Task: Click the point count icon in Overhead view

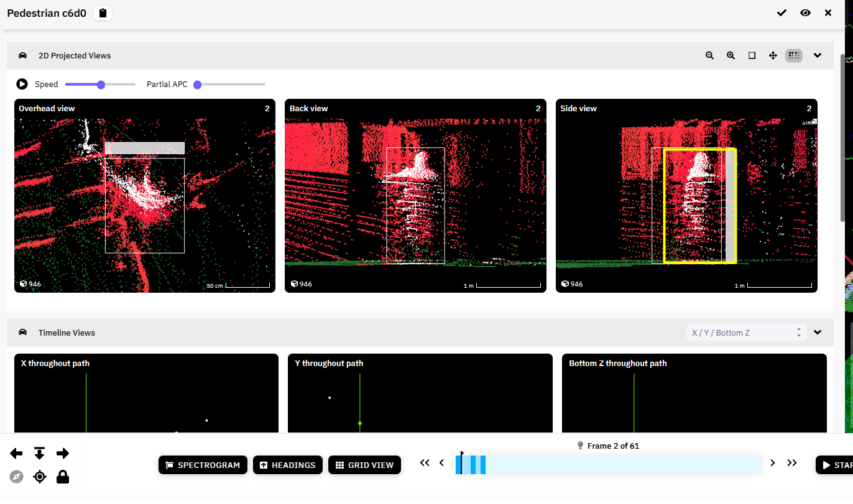Action: (23, 284)
